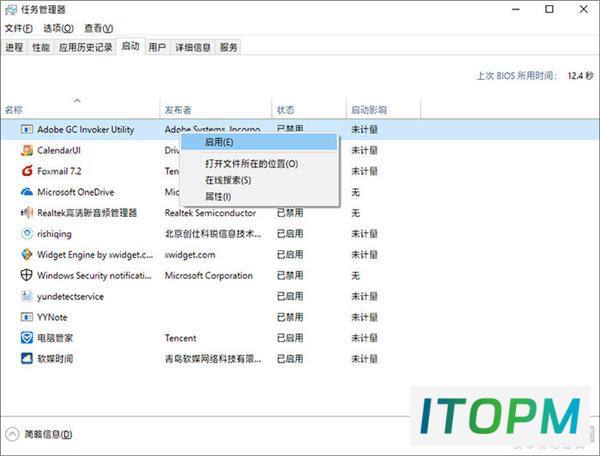This screenshot has height=456, width=600.
Task: Select the rishiqing row name
Action: (54, 234)
